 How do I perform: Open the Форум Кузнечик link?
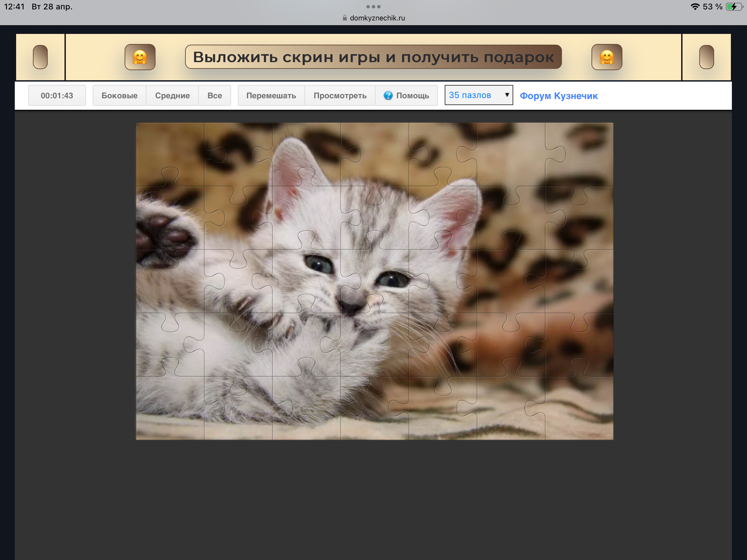tap(559, 96)
